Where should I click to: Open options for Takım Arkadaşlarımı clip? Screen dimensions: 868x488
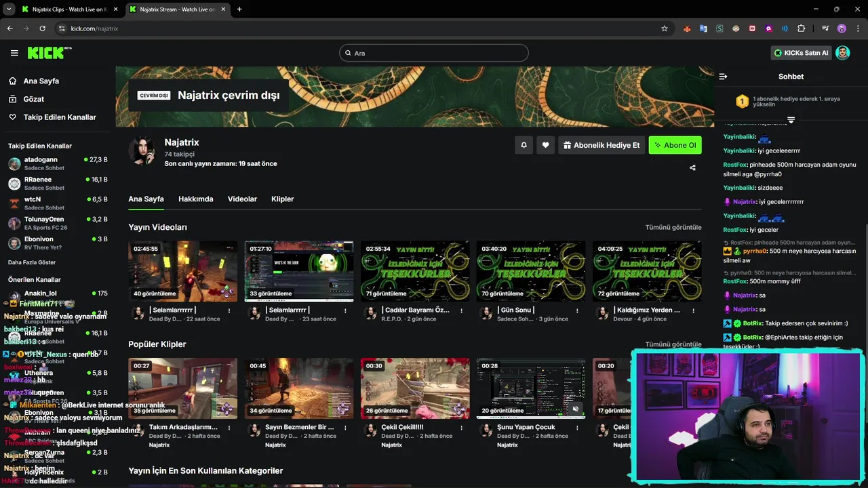[x=229, y=428]
